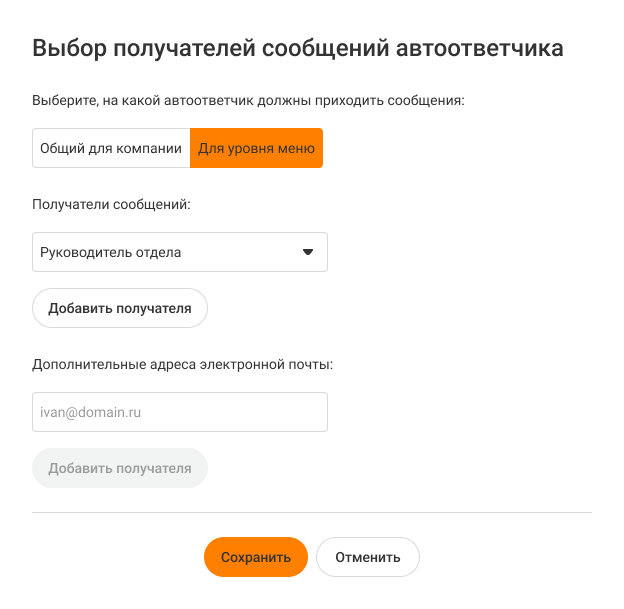Click the "Выберите, на какой автоответчик" instruction text
The height and width of the screenshot is (609, 624).
click(249, 100)
